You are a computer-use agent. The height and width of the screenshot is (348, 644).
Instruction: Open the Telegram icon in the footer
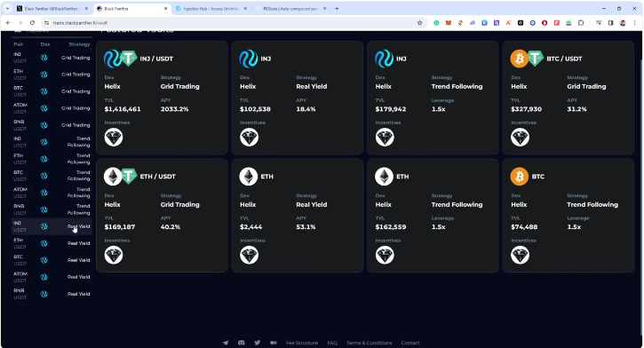(226, 343)
